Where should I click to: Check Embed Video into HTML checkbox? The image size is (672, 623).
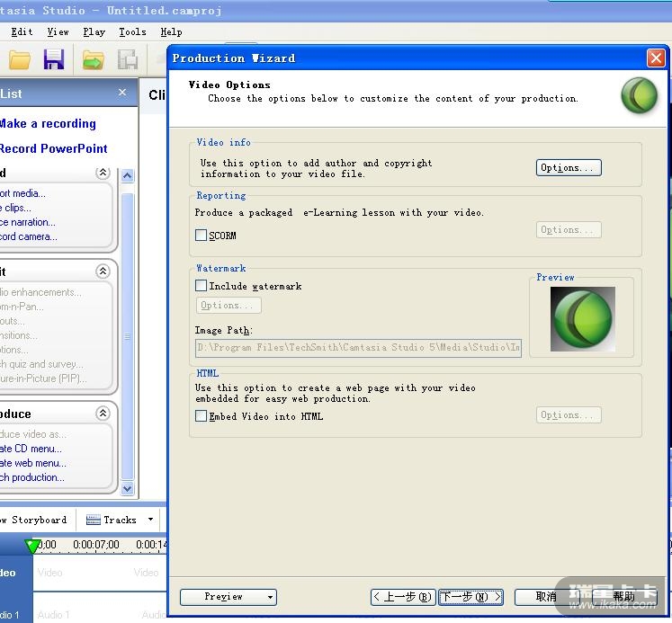tap(201, 415)
